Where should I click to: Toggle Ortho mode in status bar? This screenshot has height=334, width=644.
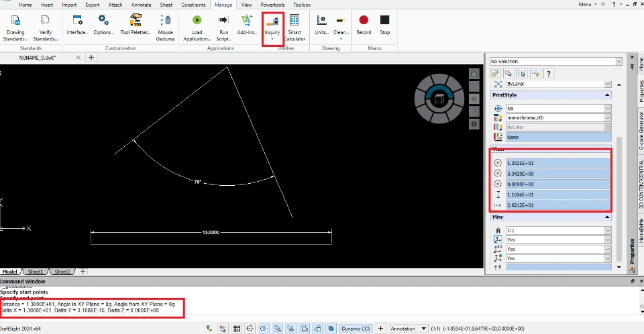[250, 328]
